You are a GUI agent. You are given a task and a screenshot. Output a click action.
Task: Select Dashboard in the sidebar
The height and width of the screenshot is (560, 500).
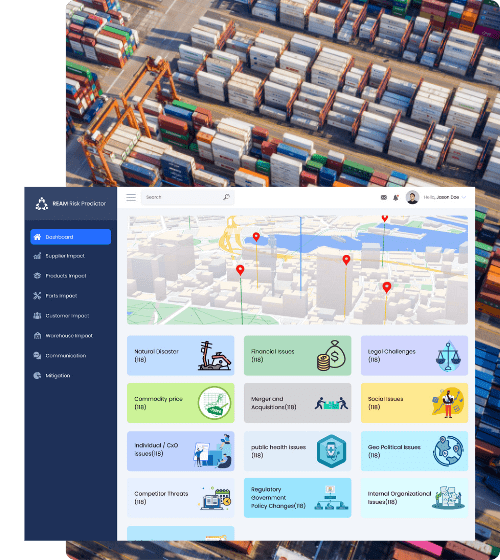(71, 237)
